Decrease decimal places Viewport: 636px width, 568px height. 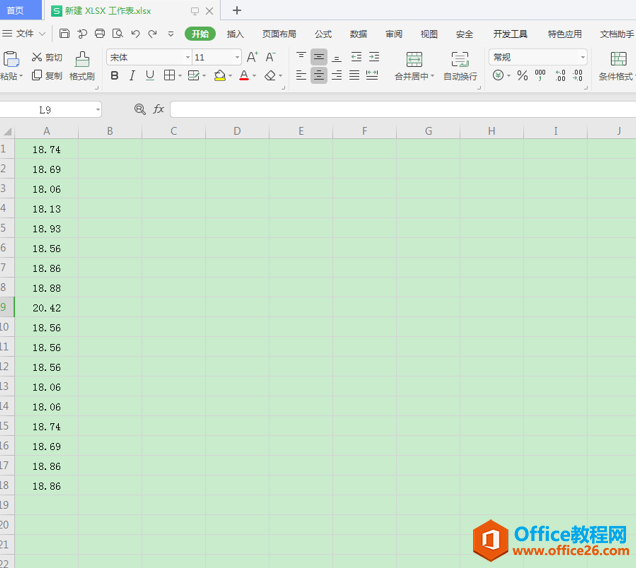coord(578,75)
